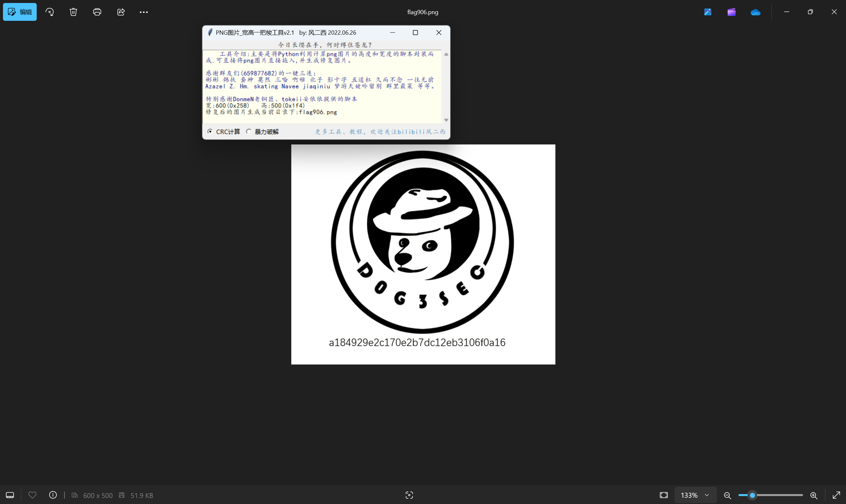
Task: Close the PNG图片 宽高 tool window
Action: pyautogui.click(x=439, y=33)
